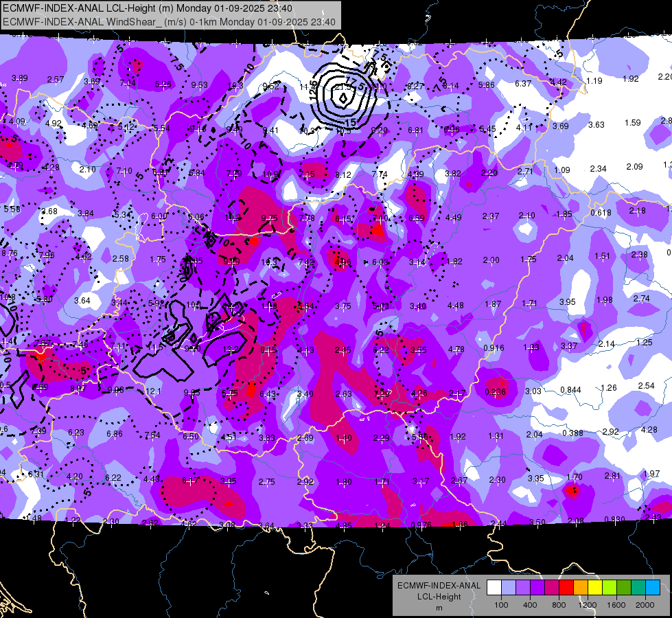Click the legend tick label 2000

645,605
